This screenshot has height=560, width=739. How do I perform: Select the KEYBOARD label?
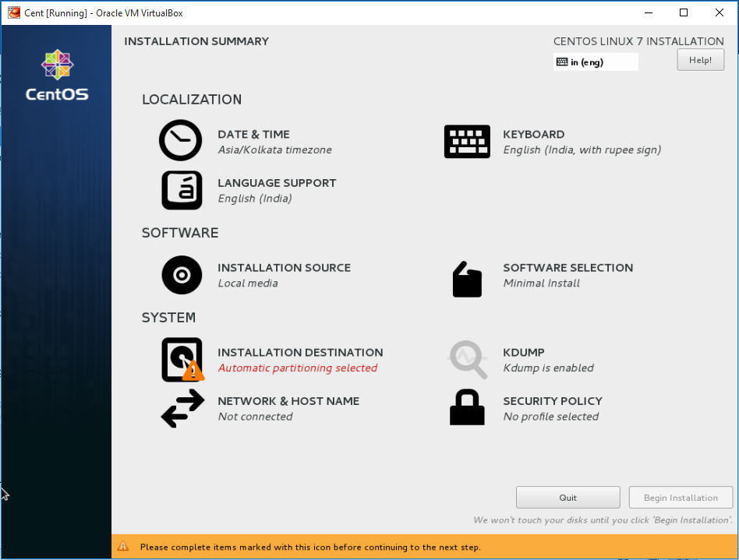click(x=533, y=134)
